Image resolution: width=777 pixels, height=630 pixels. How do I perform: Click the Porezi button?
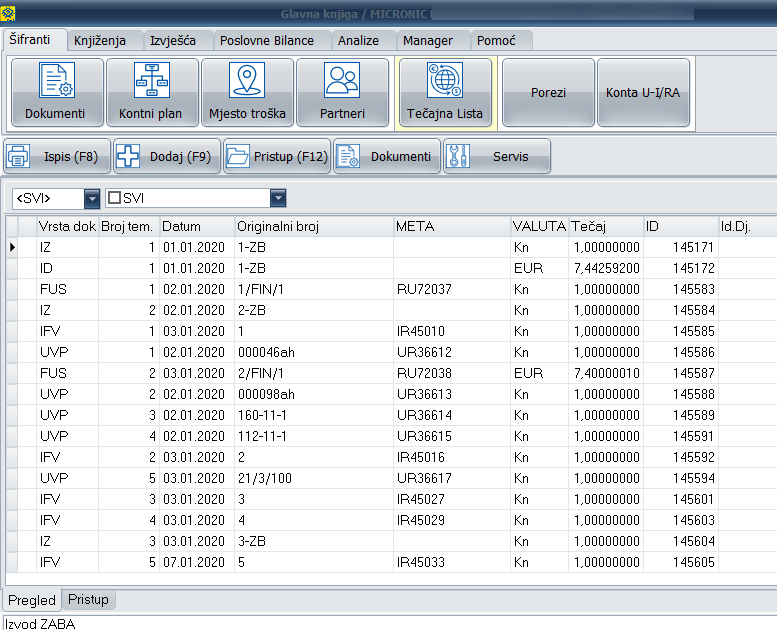point(548,92)
